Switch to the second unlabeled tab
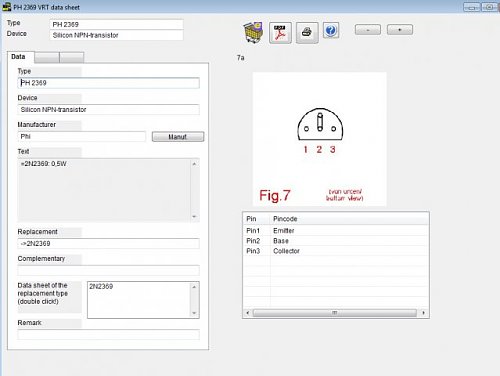 [x=47, y=57]
